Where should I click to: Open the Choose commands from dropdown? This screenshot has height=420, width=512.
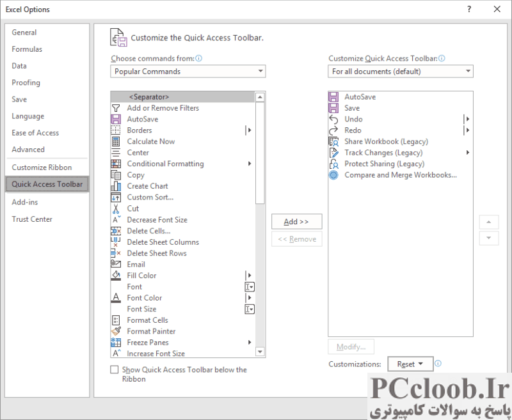click(x=188, y=72)
